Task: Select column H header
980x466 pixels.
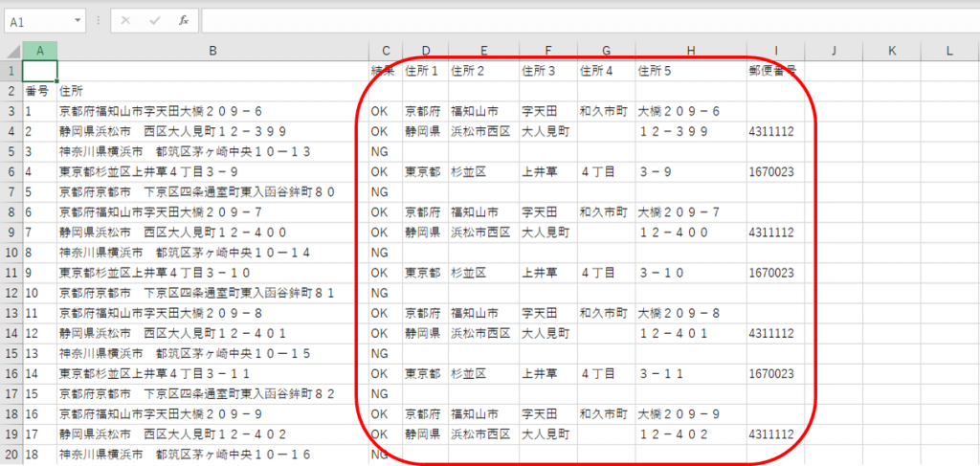Action: tap(691, 52)
